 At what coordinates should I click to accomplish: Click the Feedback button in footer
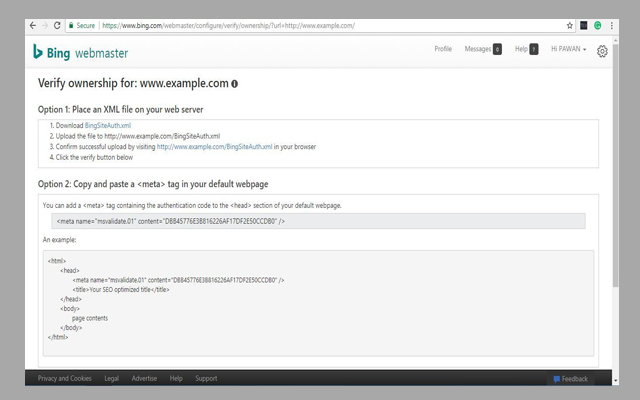coord(570,379)
